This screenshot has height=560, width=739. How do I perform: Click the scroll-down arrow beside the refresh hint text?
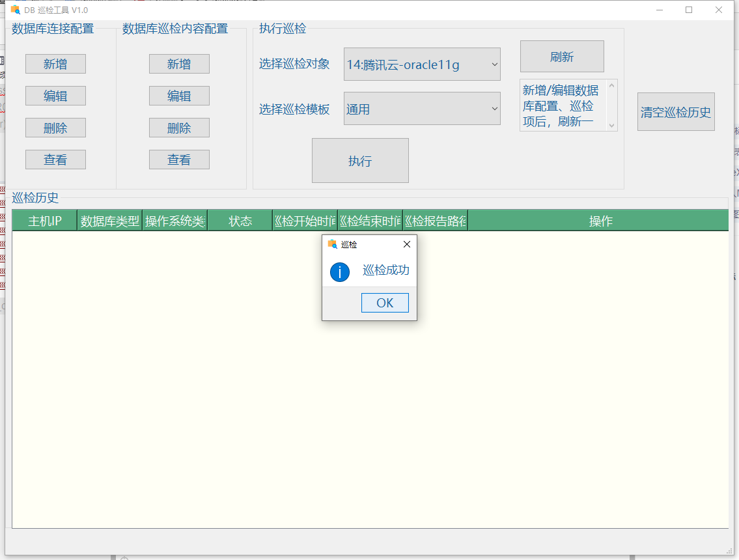click(611, 126)
